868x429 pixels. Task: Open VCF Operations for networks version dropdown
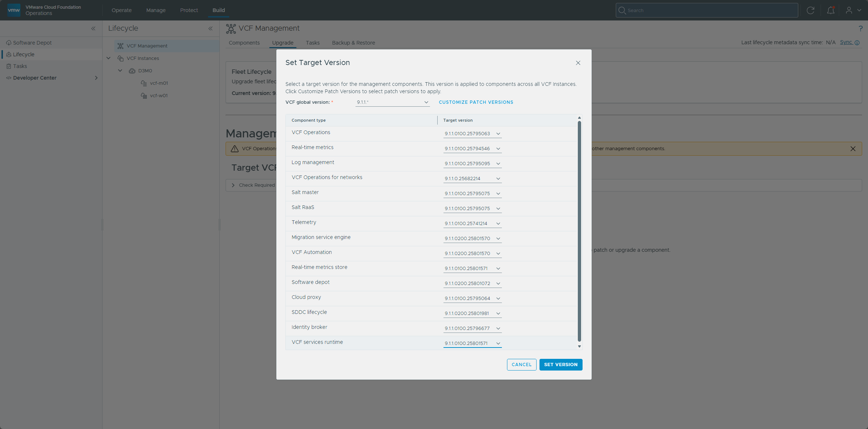472,179
